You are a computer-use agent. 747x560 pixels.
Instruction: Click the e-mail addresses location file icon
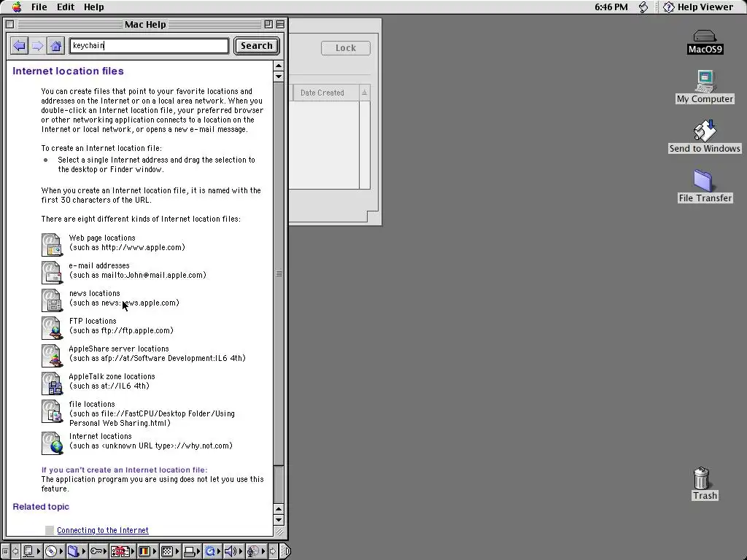pos(52,272)
